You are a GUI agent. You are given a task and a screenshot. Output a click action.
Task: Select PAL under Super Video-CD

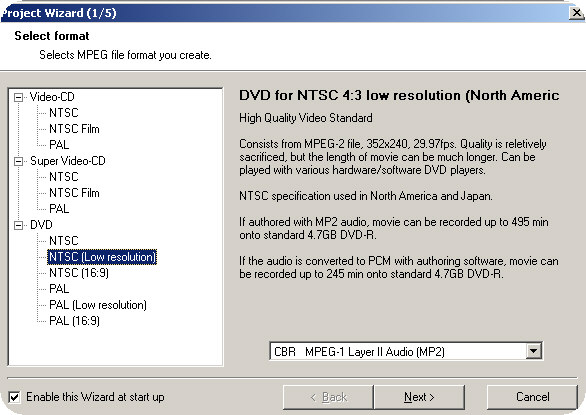[59, 209]
